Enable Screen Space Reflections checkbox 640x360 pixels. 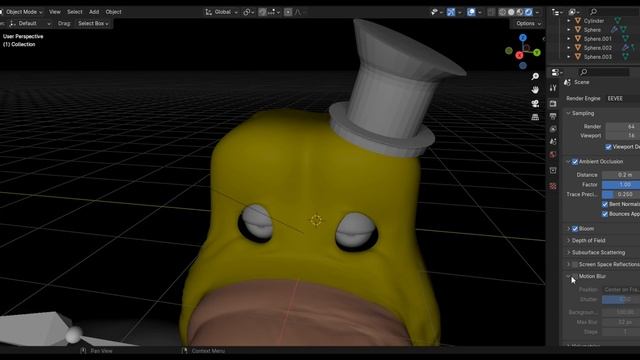(575, 264)
